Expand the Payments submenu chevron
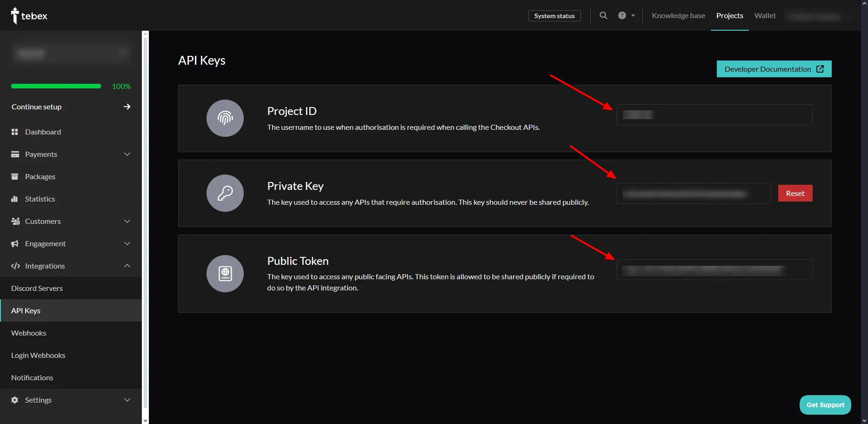Image resolution: width=868 pixels, height=424 pixels. 127,155
